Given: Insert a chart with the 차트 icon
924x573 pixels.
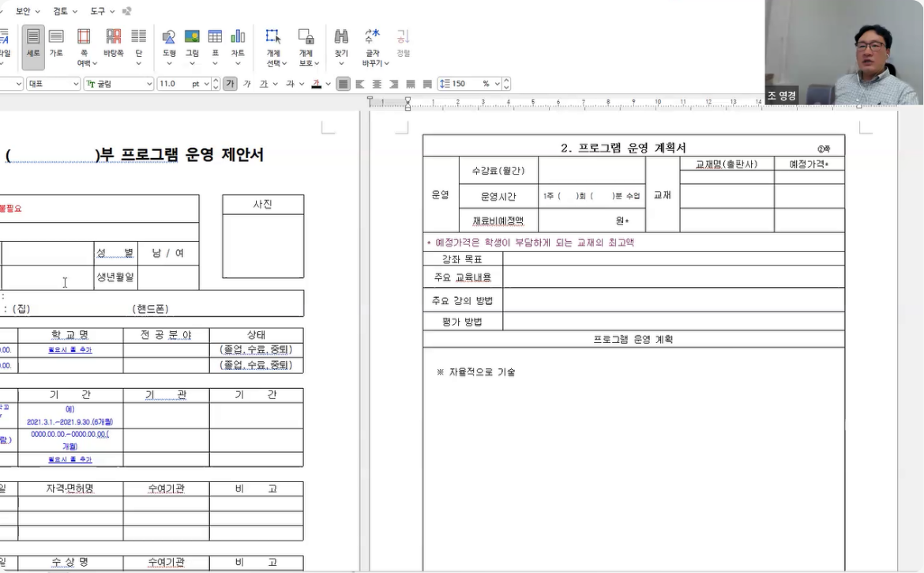Looking at the screenshot, I should pos(238,43).
